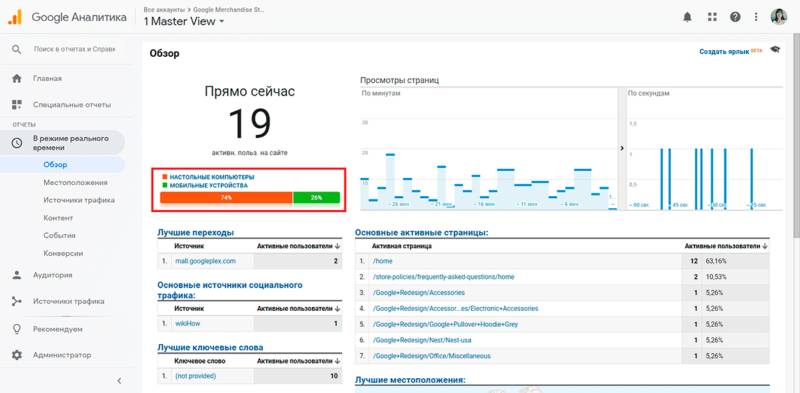Open the /home active page link
The image size is (800, 393).
382,261
